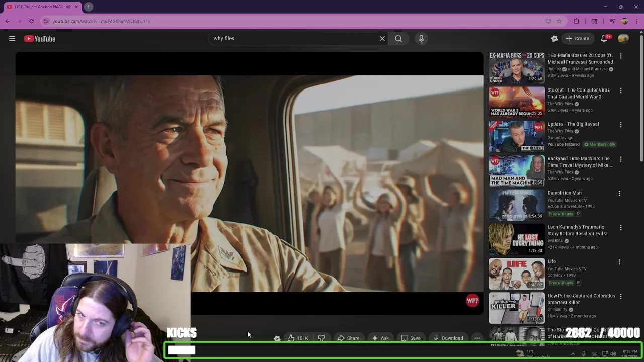Click the address bar URL
Image resolution: width=644 pixels, height=362 pixels.
click(x=101, y=21)
